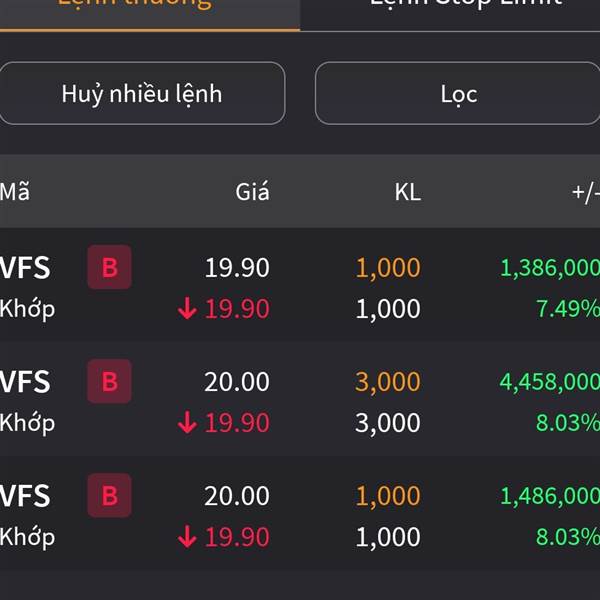Image resolution: width=600 pixels, height=600 pixels.
Task: Sort by the Giá column header
Action: point(252,192)
